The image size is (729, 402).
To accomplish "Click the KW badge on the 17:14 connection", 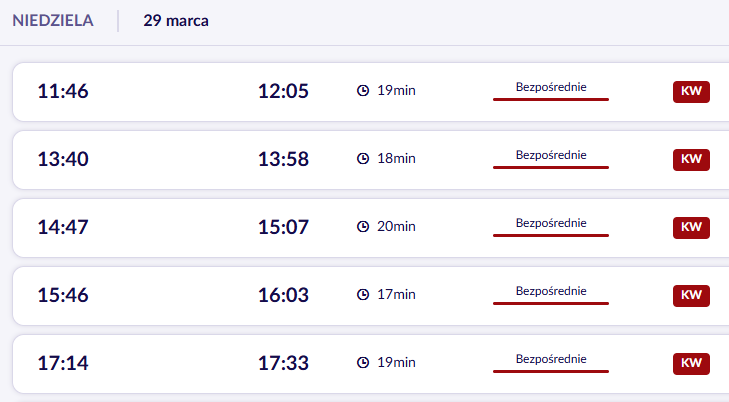I will point(691,364).
